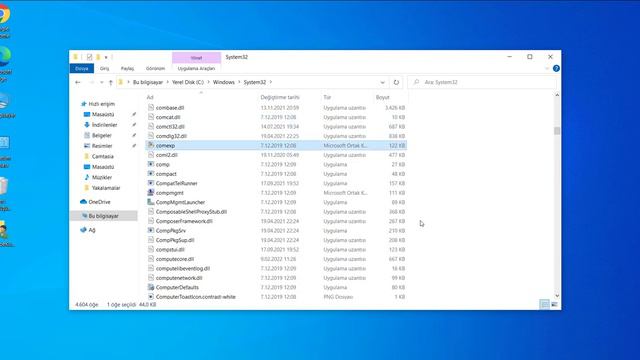Click the search System32 field
Viewport: 640px width, 360px height.
click(x=482, y=82)
